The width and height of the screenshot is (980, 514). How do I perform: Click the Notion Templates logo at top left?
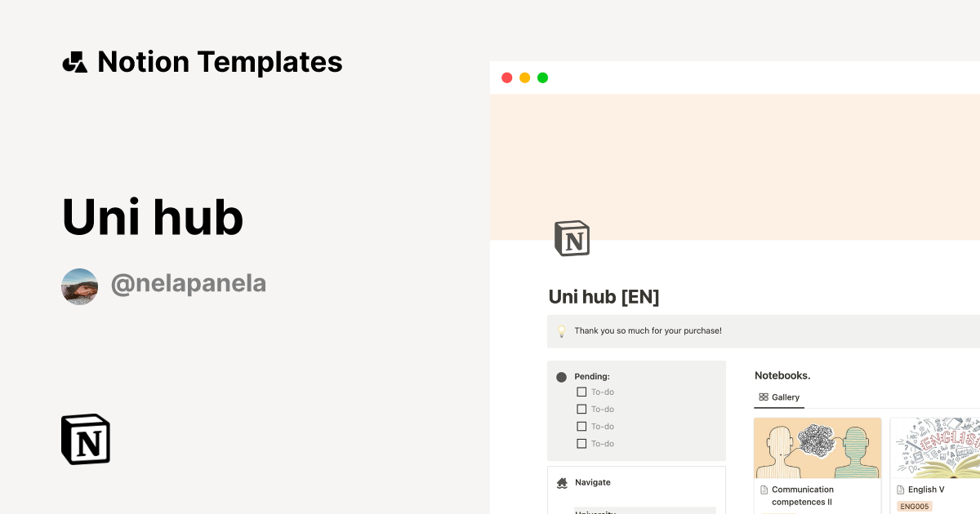[x=202, y=61]
